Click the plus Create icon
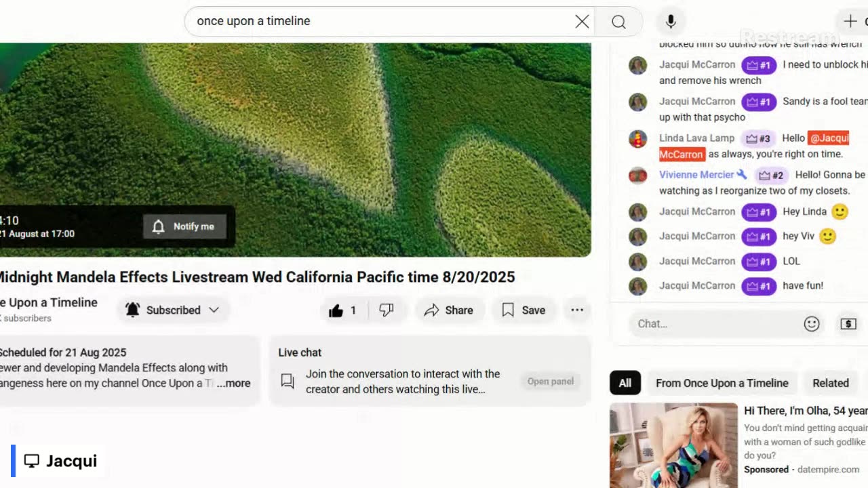The image size is (868, 488). point(850,21)
